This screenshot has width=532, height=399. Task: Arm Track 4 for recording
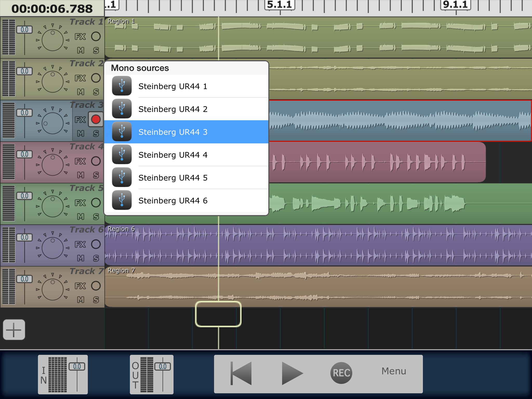96,161
